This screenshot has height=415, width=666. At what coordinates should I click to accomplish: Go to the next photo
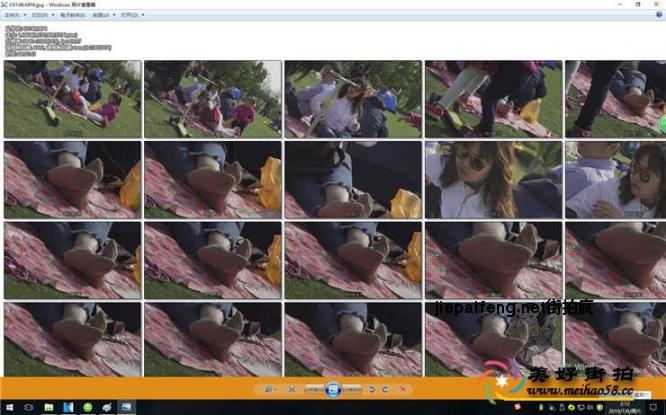(x=353, y=388)
